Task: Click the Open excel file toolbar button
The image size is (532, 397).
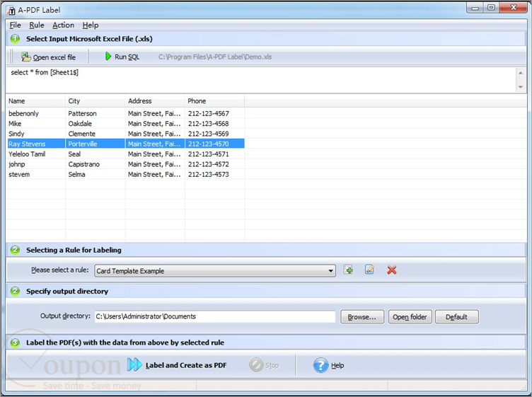Action: [49, 57]
